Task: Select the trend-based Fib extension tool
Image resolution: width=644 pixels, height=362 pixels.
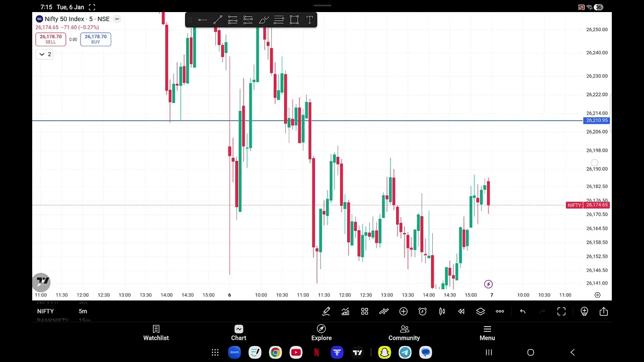Action: click(x=248, y=20)
